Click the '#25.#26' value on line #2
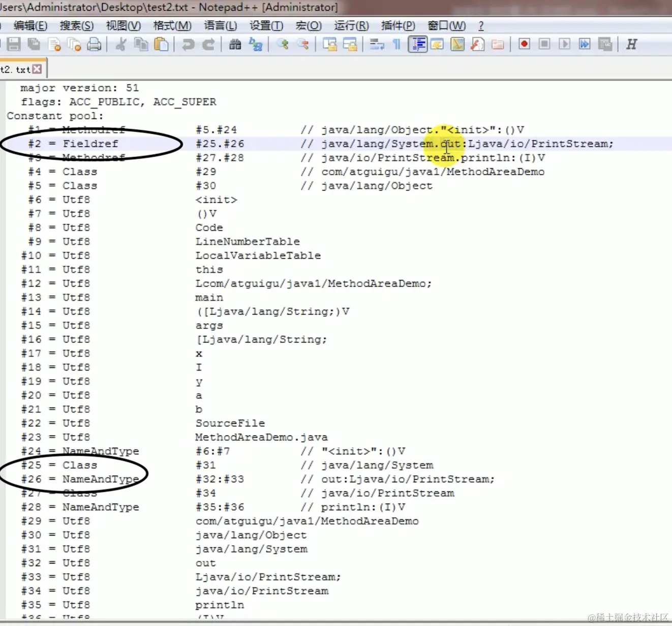This screenshot has width=672, height=626. (x=220, y=144)
